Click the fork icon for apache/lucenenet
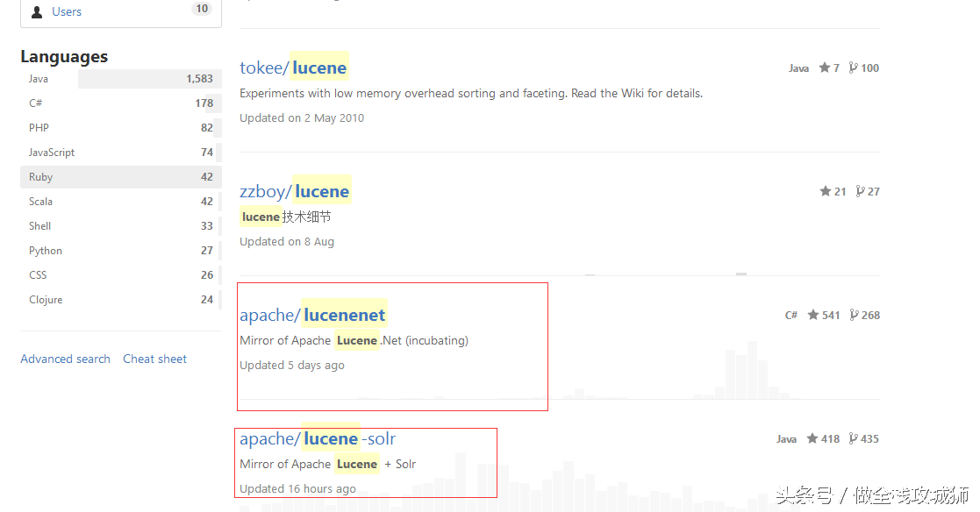 [854, 315]
